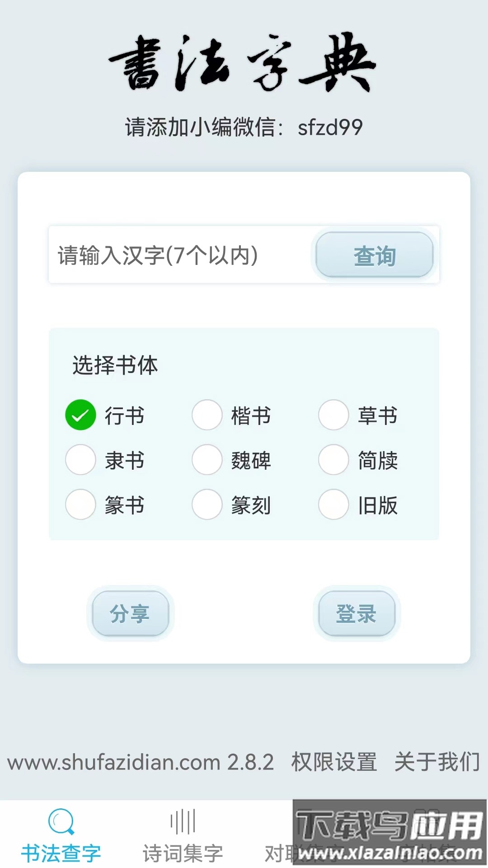This screenshot has height=868, width=488.
Task: Select the 隶书 script style
Action: (80, 460)
